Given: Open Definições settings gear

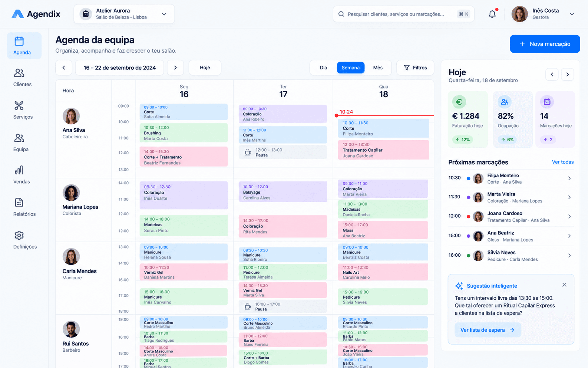Looking at the screenshot, I should click(19, 235).
